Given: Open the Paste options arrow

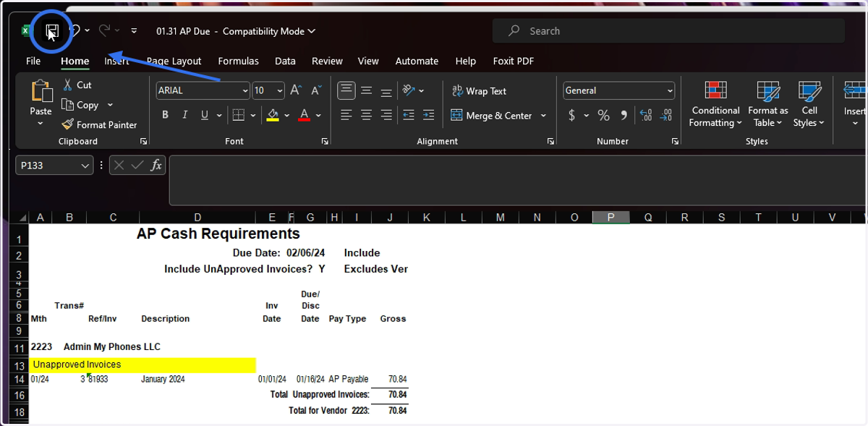Looking at the screenshot, I should coord(41,124).
